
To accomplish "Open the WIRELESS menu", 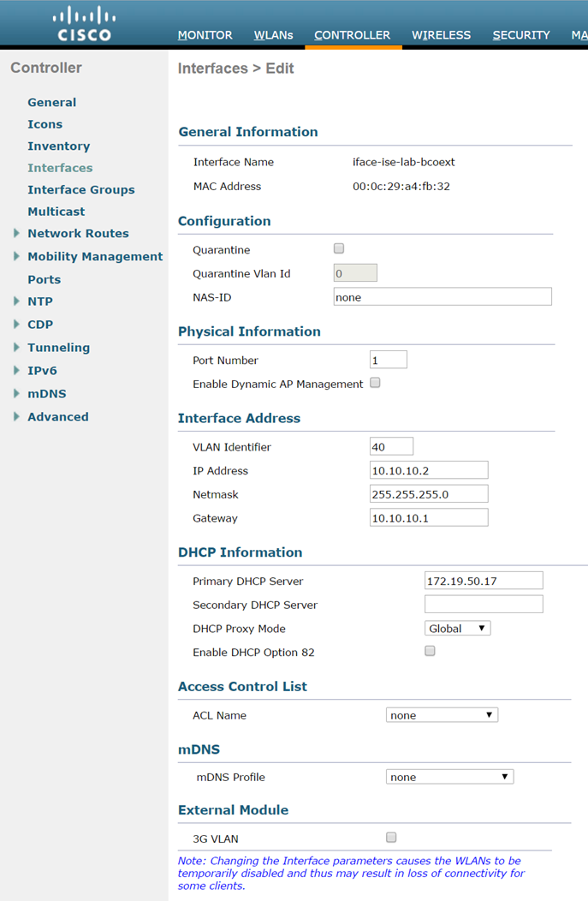I will (441, 35).
